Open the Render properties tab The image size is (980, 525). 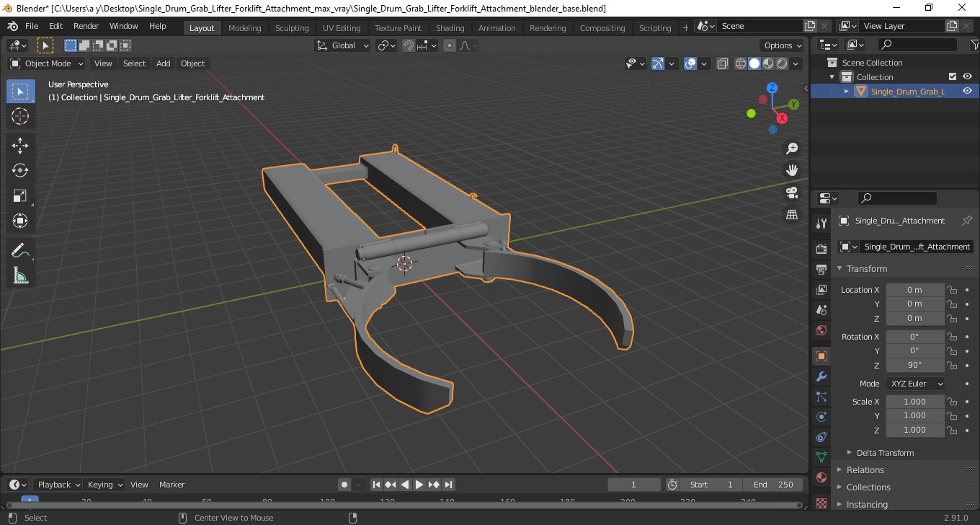coord(821,250)
